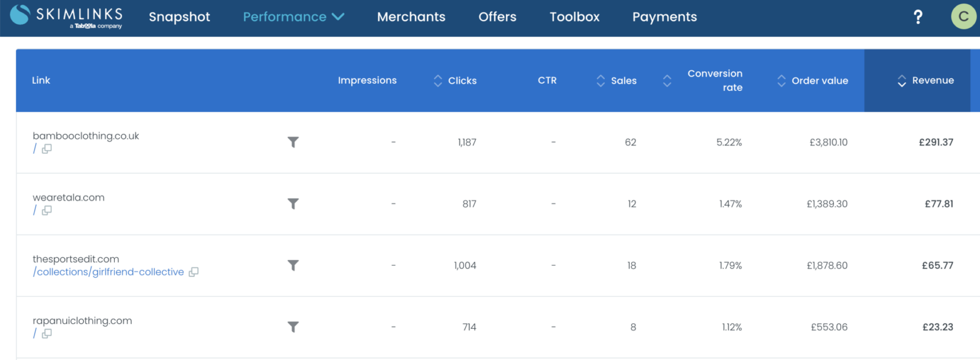Click order value £553.06
The height and width of the screenshot is (360, 980).
tap(829, 327)
